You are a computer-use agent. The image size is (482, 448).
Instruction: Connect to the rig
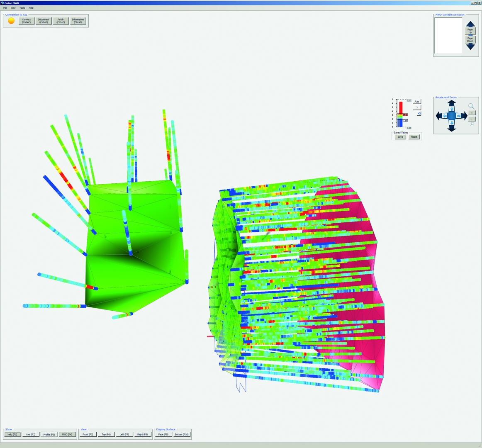26,20
